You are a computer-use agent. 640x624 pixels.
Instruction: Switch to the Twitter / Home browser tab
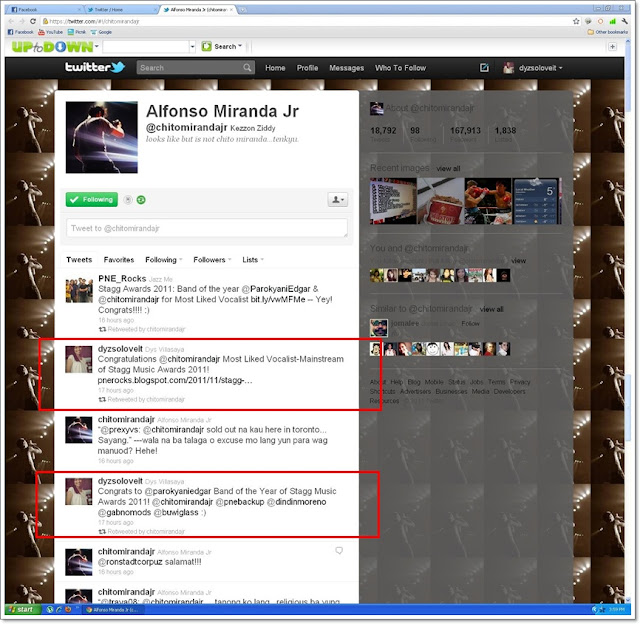click(121, 9)
